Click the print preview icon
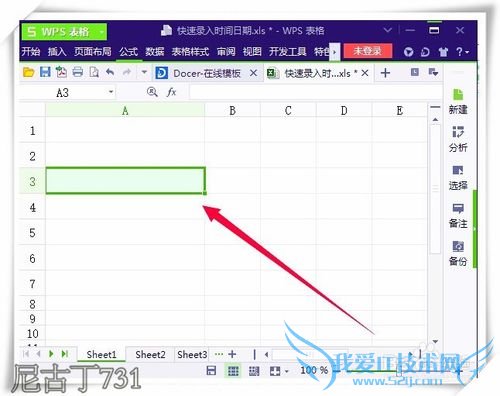Image resolution: width=500 pixels, height=396 pixels. [x=94, y=72]
